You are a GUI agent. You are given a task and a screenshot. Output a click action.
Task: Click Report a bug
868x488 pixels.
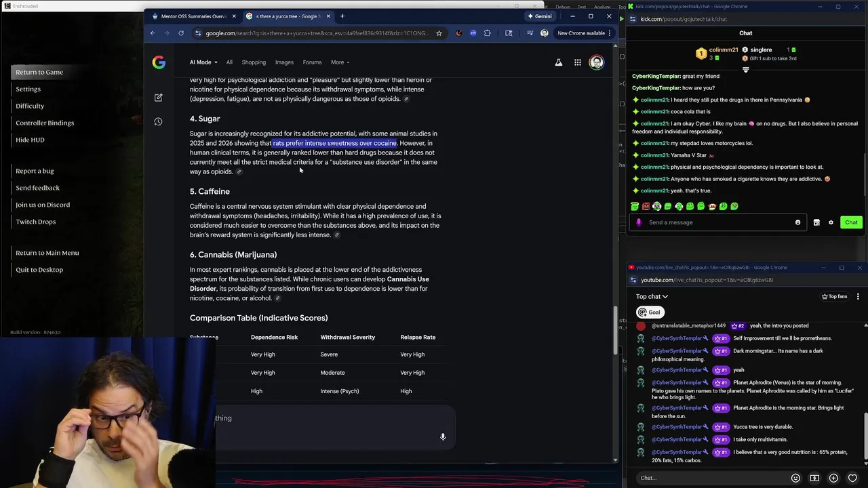[35, 171]
